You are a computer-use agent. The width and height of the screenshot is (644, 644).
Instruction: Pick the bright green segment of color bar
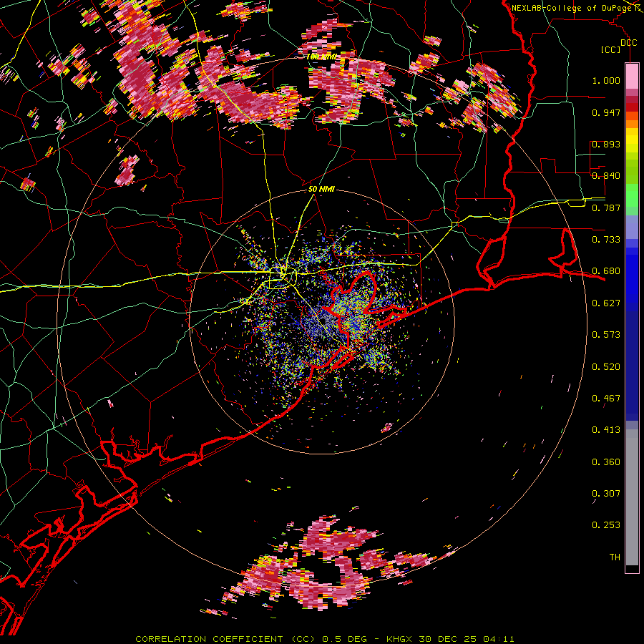tap(632, 196)
